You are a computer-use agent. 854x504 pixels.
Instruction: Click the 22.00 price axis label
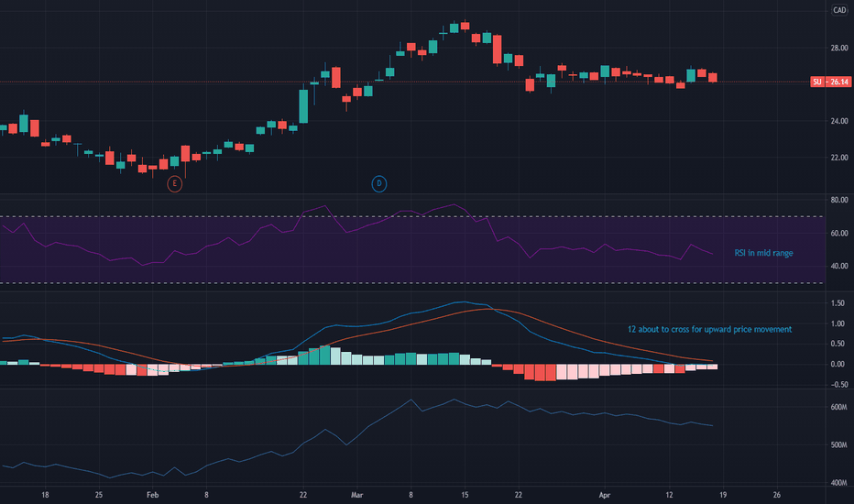click(x=839, y=158)
